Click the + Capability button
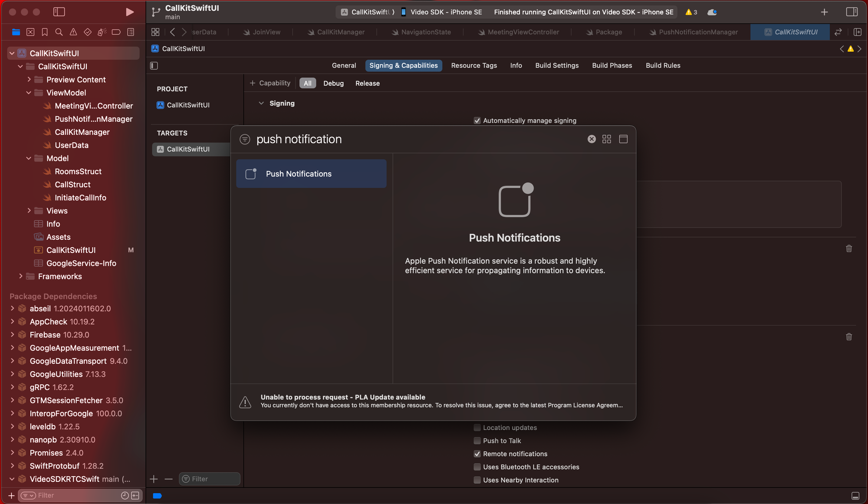Screen dimensions: 868x504 tap(270, 83)
